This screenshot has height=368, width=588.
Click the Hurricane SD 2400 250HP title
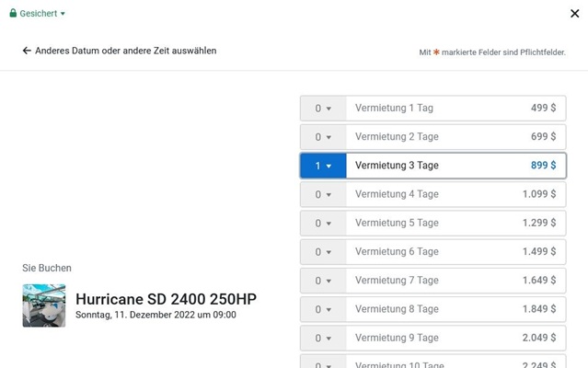[166, 299]
